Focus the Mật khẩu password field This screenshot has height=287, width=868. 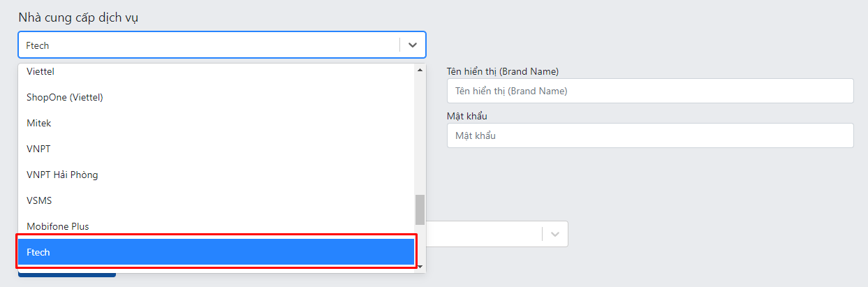coord(650,135)
